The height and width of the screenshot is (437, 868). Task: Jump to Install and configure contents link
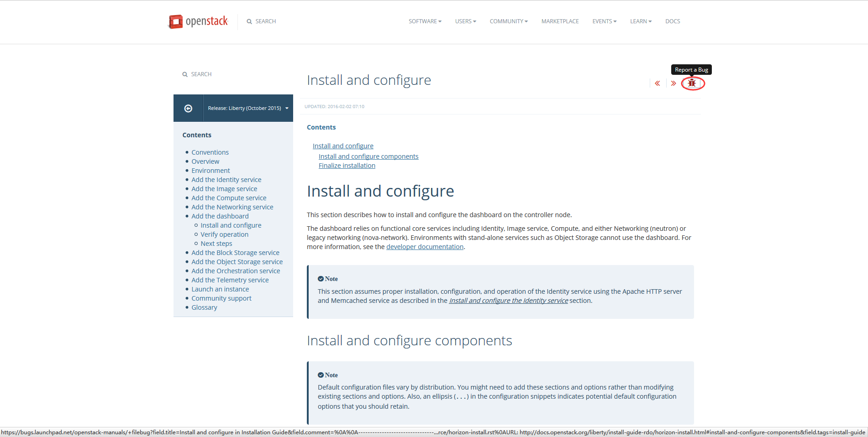[x=343, y=146]
